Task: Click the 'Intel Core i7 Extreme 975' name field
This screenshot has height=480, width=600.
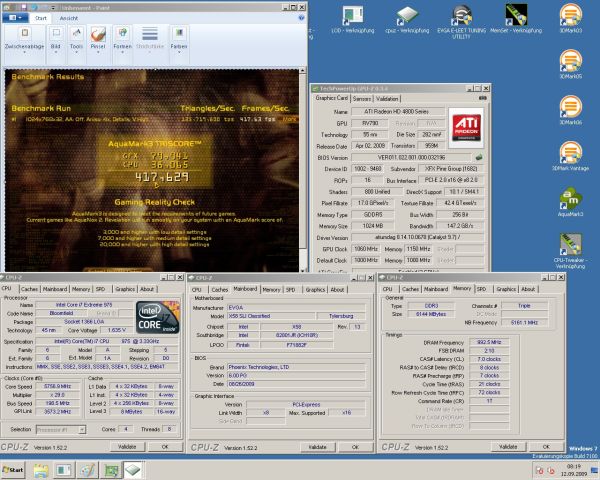Action: coord(84,305)
